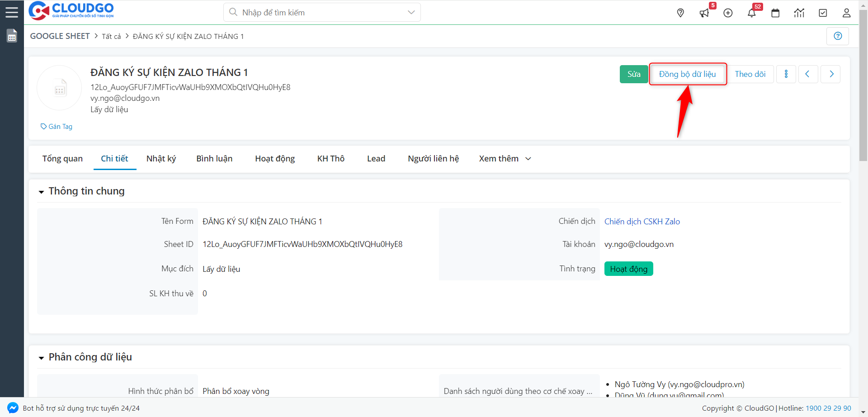Open the Xem thêm dropdown
Image resolution: width=868 pixels, height=417 pixels.
505,158
